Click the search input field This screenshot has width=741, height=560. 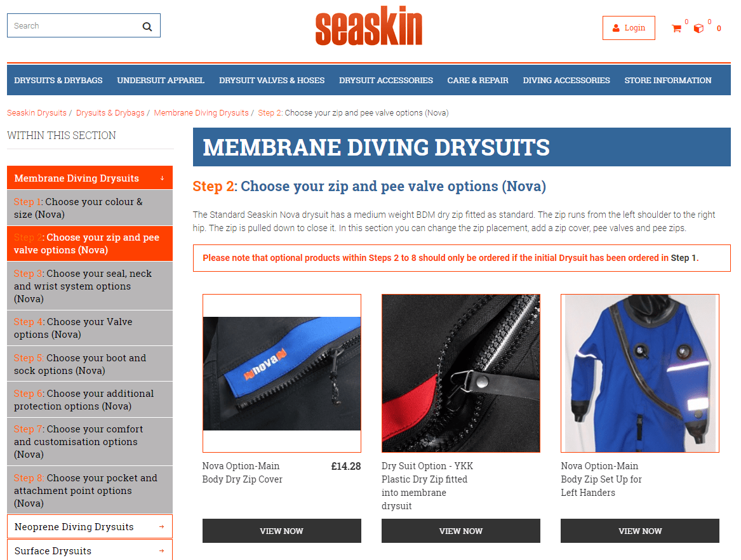pyautogui.click(x=76, y=25)
